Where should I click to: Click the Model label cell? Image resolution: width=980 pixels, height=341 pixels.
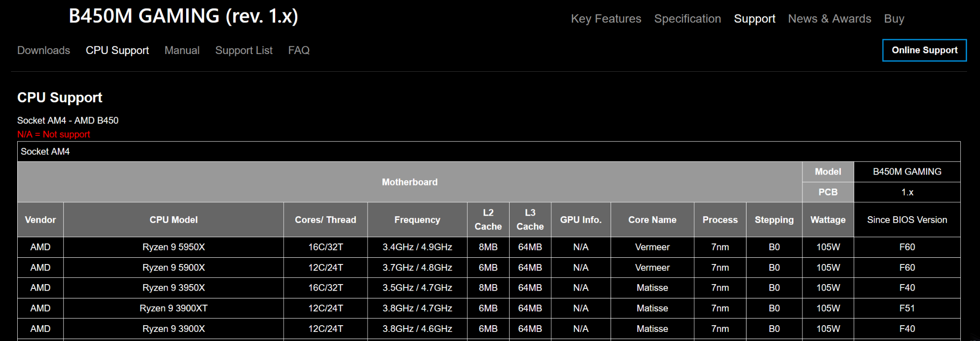point(828,172)
